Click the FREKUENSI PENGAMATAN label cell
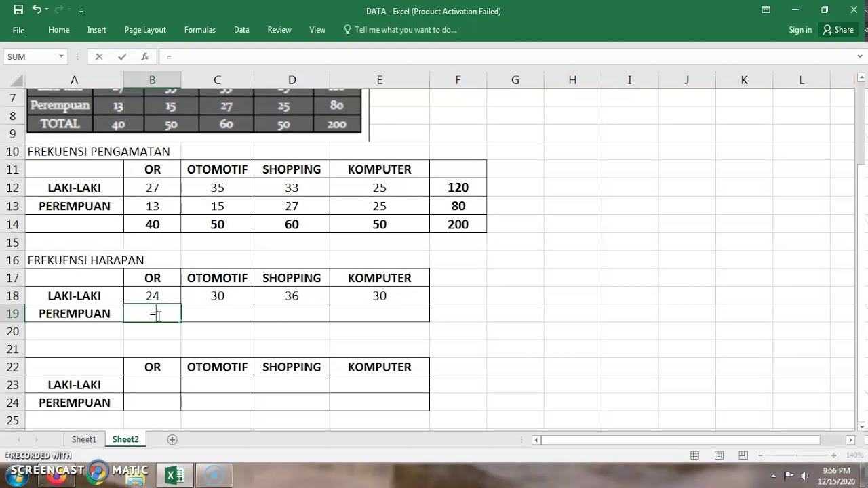 pos(98,151)
